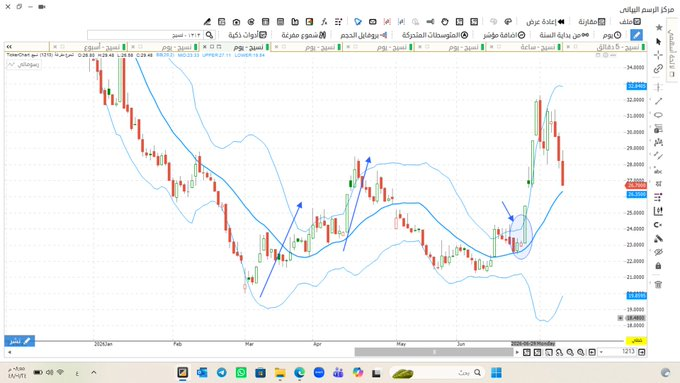Viewport: 680px width, 383px height.
Task: Open the color palette icon
Action: [x=508, y=22]
